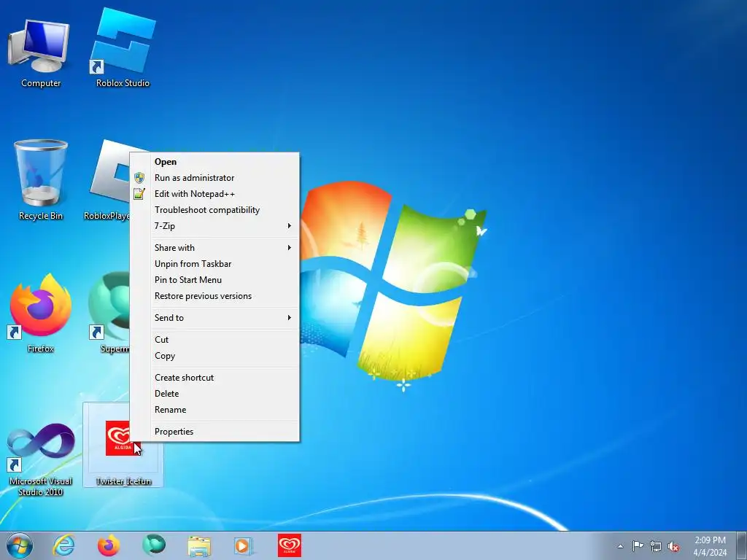This screenshot has height=560, width=747.
Task: Choose Copy in the context menu
Action: pos(215,356)
